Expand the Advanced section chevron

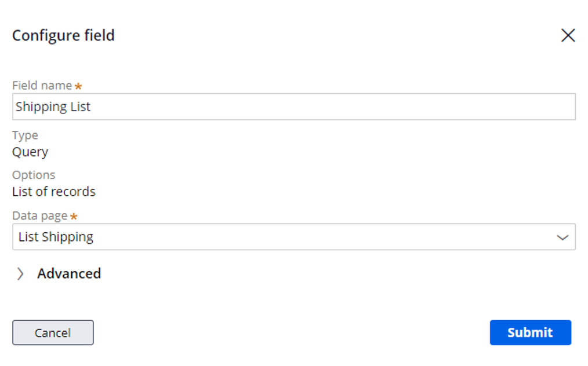coord(20,274)
